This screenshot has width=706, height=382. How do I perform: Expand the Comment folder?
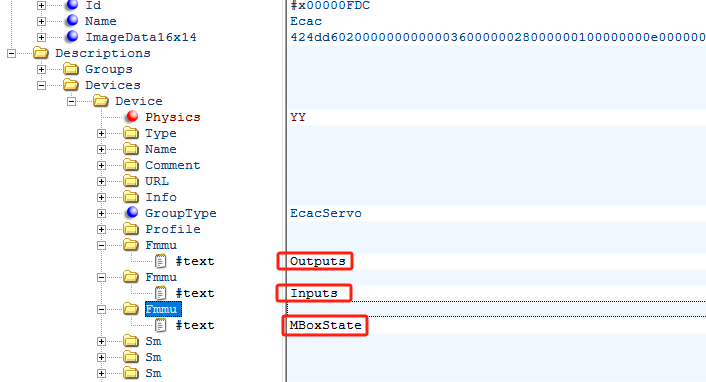point(101,165)
